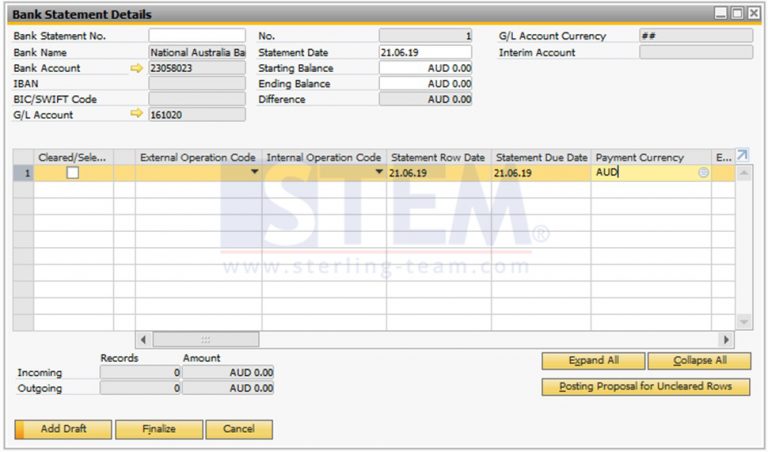Click the BIC/SWIFT Code field
768x452 pixels.
pyautogui.click(x=197, y=99)
